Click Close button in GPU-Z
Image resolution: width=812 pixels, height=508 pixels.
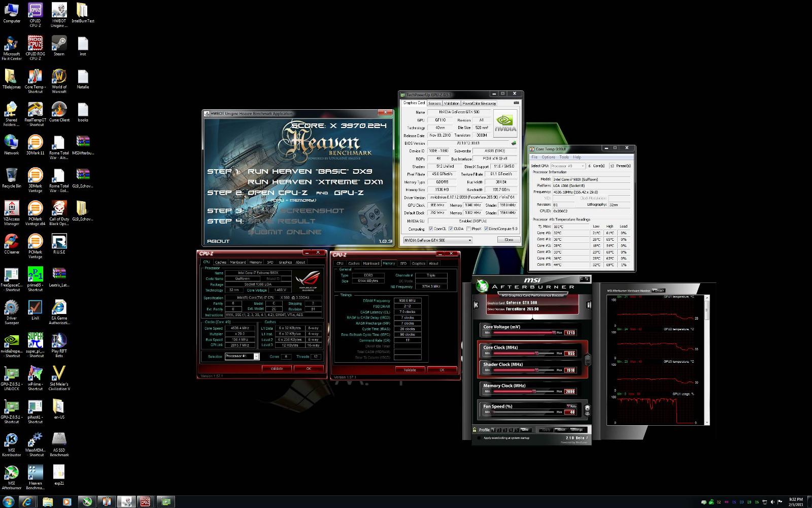(509, 240)
